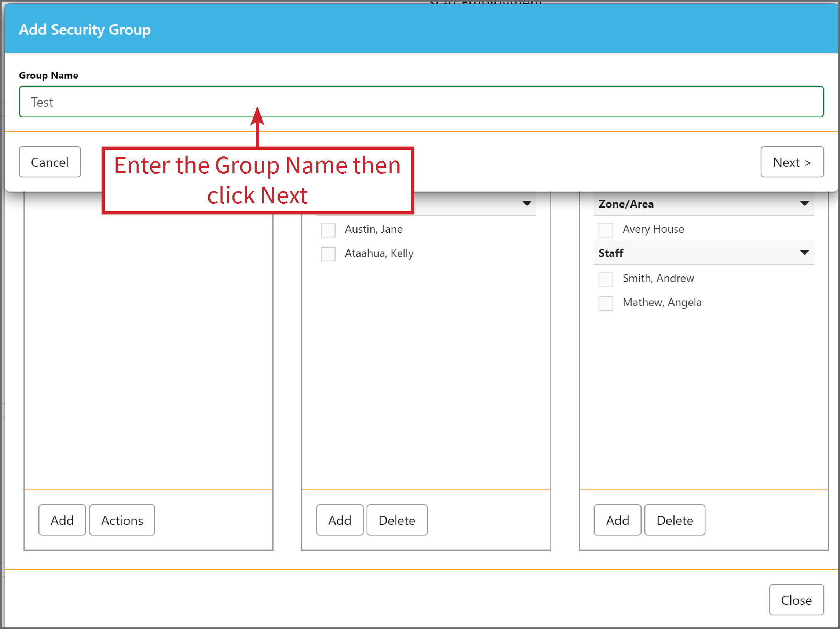840x629 pixels.
Task: Click the Next button
Action: point(791,162)
